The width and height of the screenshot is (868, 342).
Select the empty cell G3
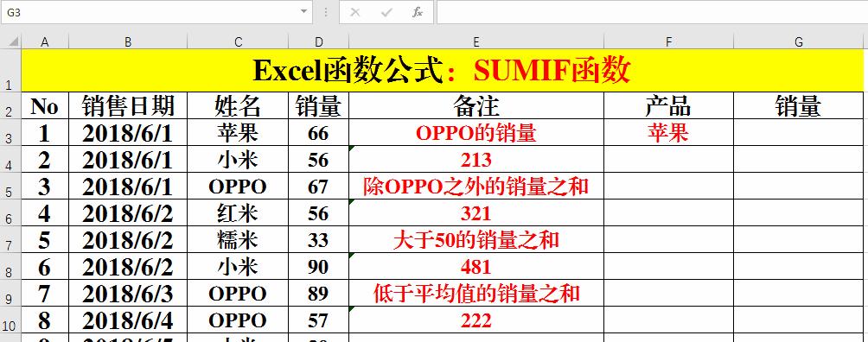point(799,132)
